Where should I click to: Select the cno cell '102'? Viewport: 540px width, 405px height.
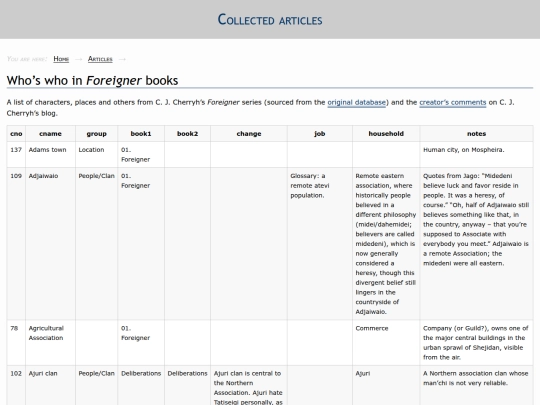(x=16, y=385)
